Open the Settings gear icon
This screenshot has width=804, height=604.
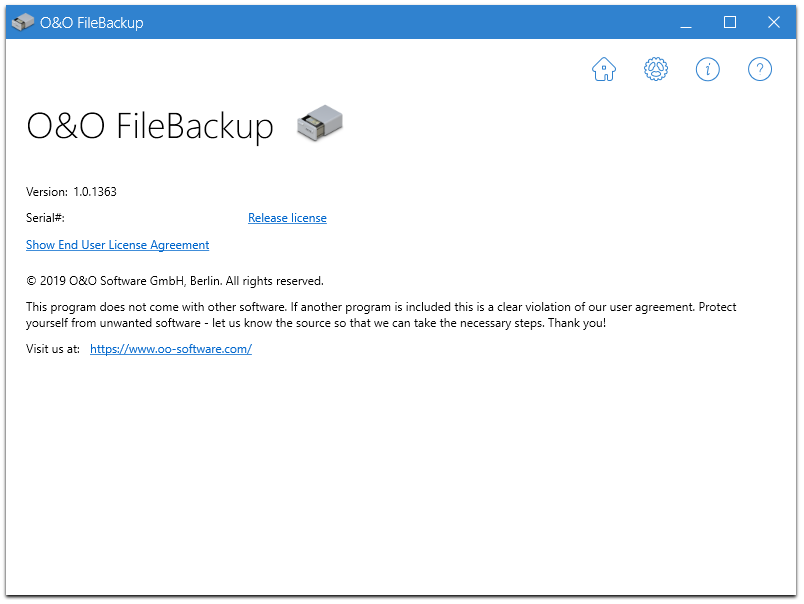[656, 69]
